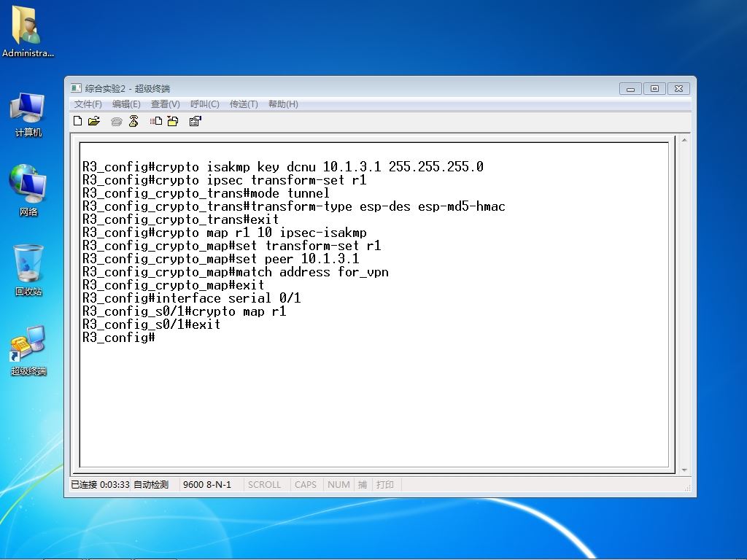Click the 'R3_config_s0/1#crypto map r1' line

[x=184, y=311]
